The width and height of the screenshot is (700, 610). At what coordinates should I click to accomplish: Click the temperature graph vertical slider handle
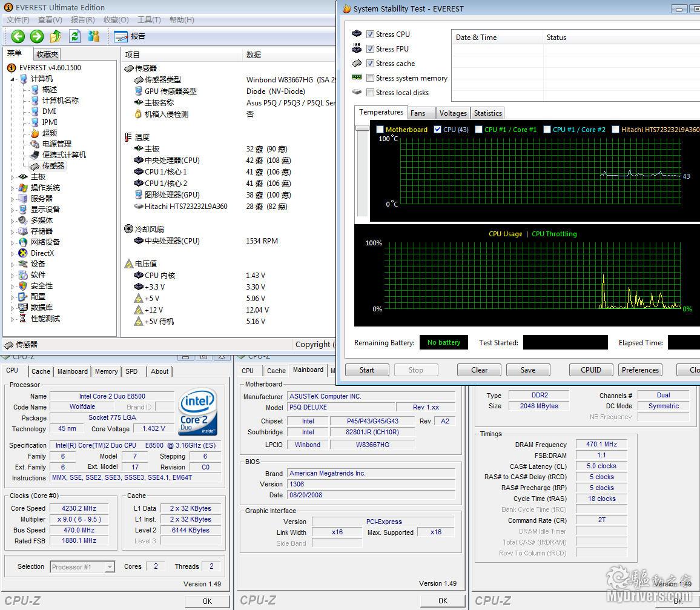362,128
